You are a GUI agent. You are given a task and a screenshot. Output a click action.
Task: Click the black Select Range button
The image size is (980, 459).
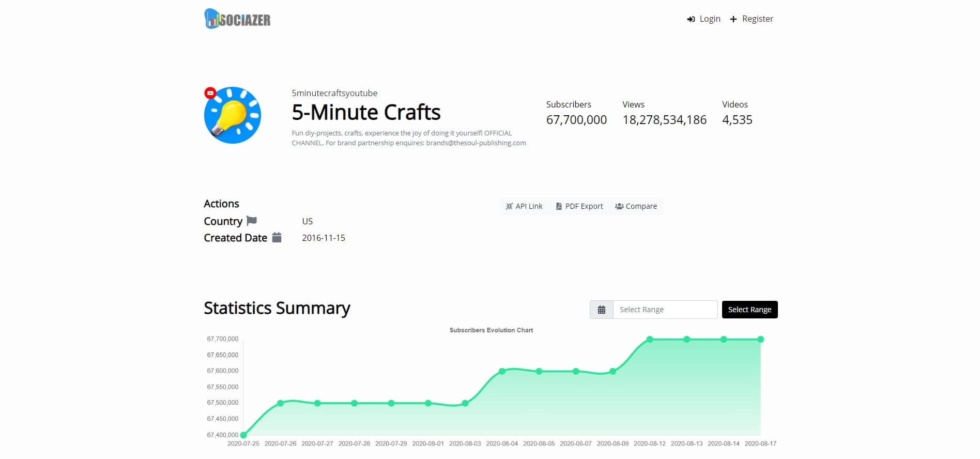(749, 310)
